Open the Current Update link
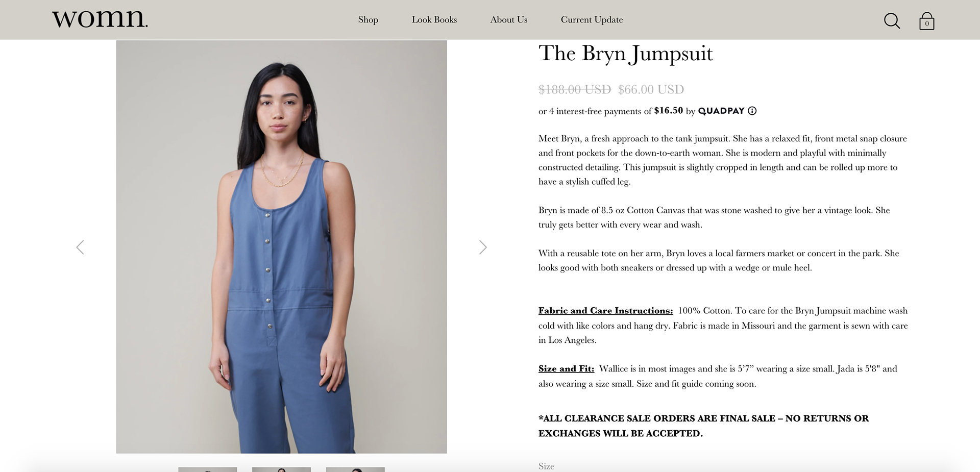Viewport: 980px width, 472px height. (592, 20)
